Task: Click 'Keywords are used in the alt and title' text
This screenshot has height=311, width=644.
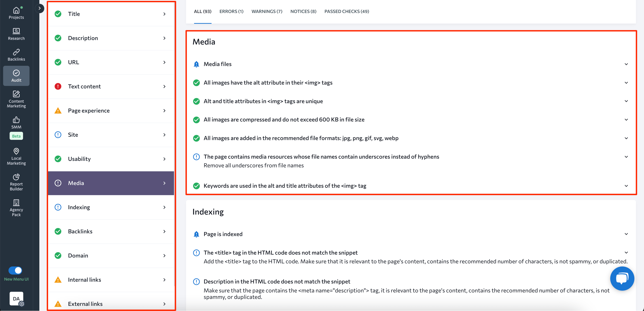Action: (x=285, y=186)
